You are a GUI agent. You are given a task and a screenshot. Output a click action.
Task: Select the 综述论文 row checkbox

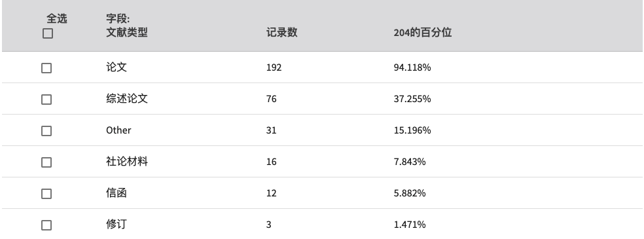click(46, 100)
